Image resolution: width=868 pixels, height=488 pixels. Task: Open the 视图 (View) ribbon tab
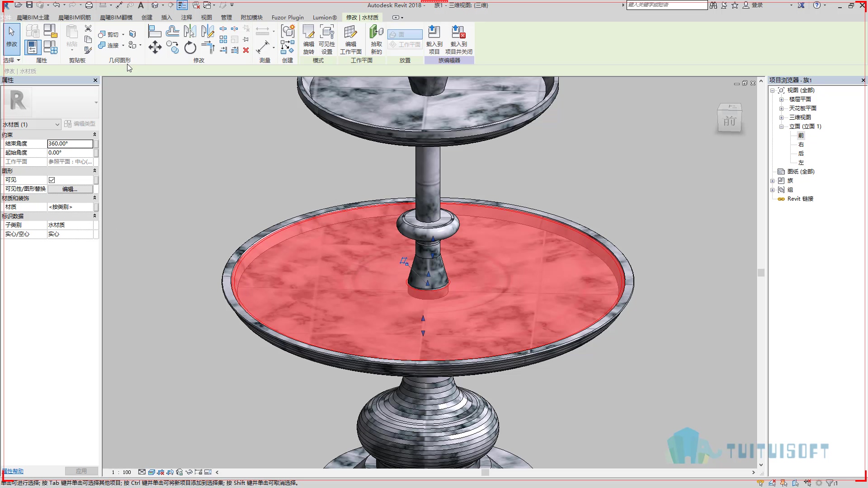coord(207,17)
